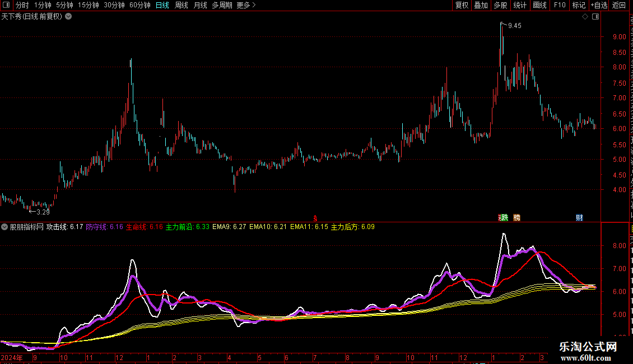Click the EMA9: 6.27 label
Image resolution: width=633 pixels, height=364 pixels.
click(x=229, y=227)
